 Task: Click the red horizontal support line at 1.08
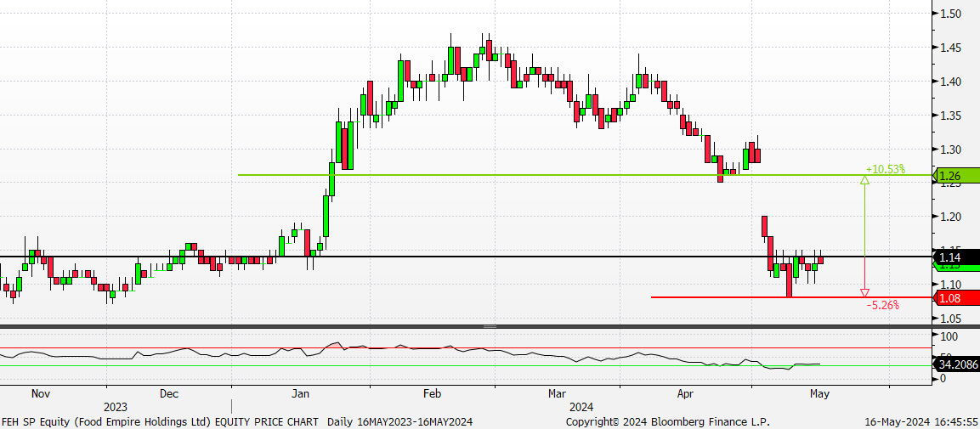(x=791, y=297)
